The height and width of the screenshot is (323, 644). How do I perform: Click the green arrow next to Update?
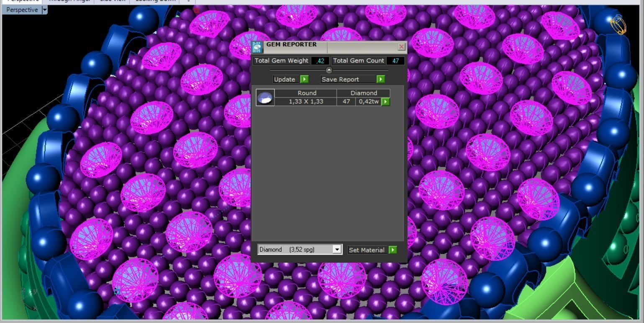(304, 79)
